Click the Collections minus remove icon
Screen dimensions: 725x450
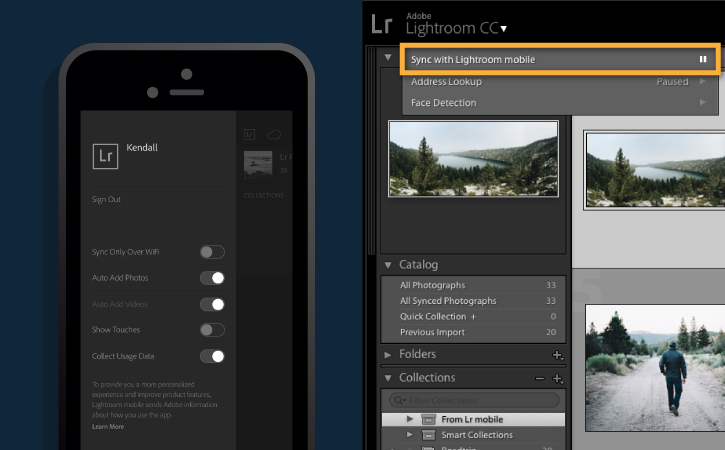click(540, 378)
